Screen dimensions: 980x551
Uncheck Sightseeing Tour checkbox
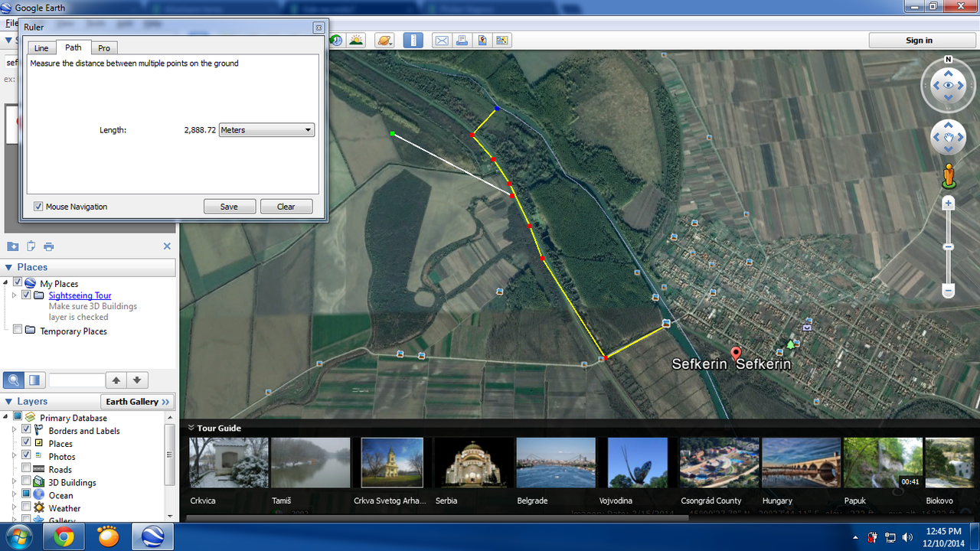pyautogui.click(x=27, y=295)
